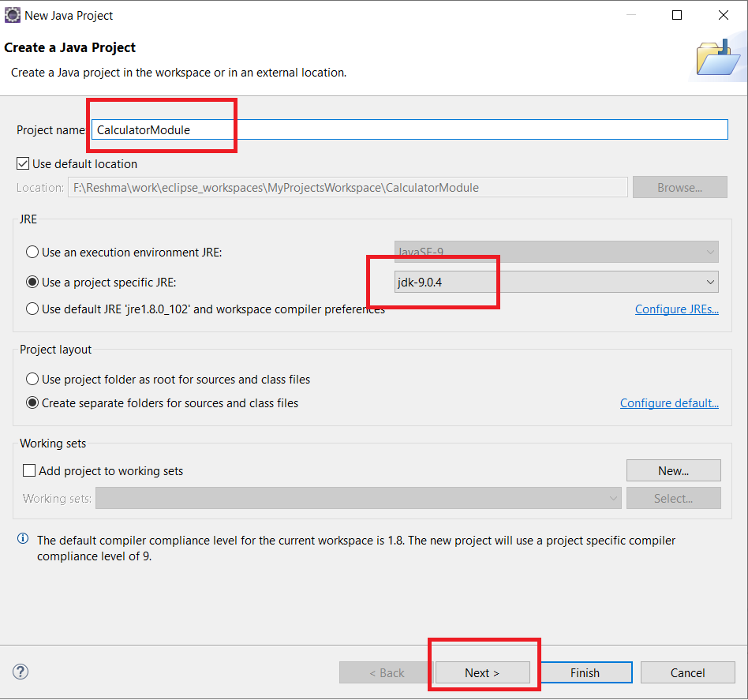Viewport: 748px width, 700px height.
Task: Select Create separate folders for sources option
Action: tap(32, 402)
